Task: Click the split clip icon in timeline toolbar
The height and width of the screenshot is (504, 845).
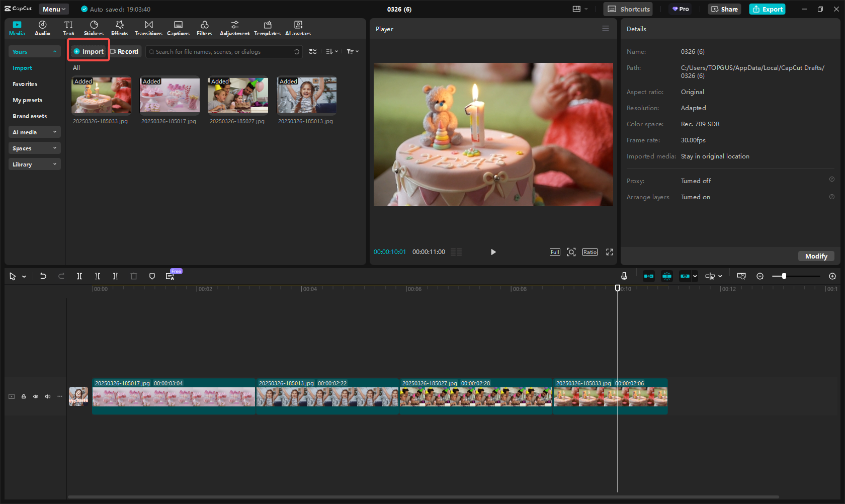Action: coord(79,276)
